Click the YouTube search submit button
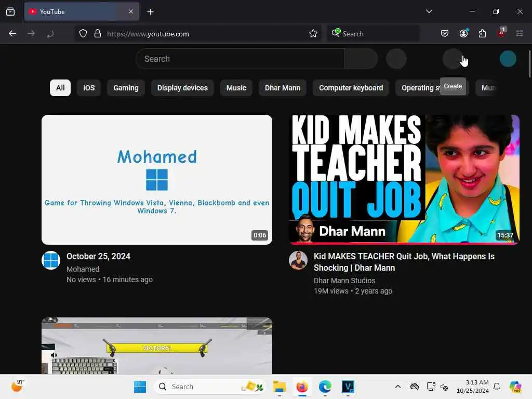532x399 pixels. click(361, 59)
